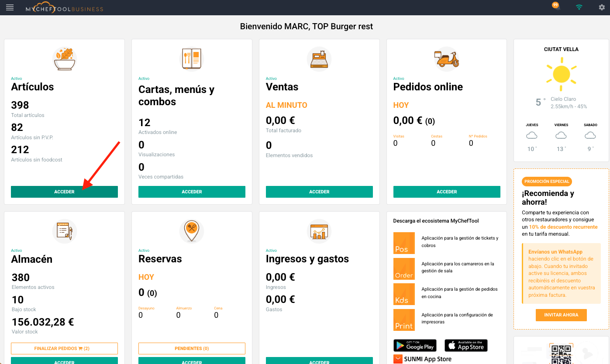This screenshot has height=364, width=610.
Task: Open the App Store download badge
Action: [466, 346]
